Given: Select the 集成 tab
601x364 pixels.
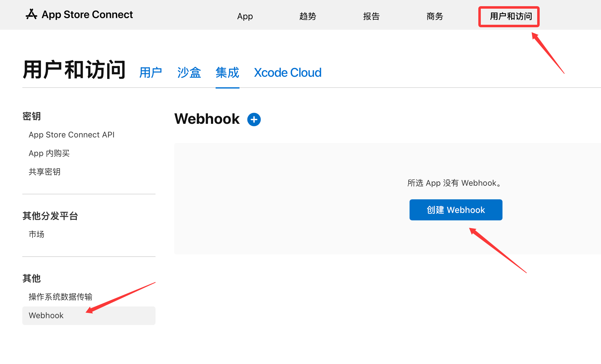Looking at the screenshot, I should pyautogui.click(x=227, y=73).
